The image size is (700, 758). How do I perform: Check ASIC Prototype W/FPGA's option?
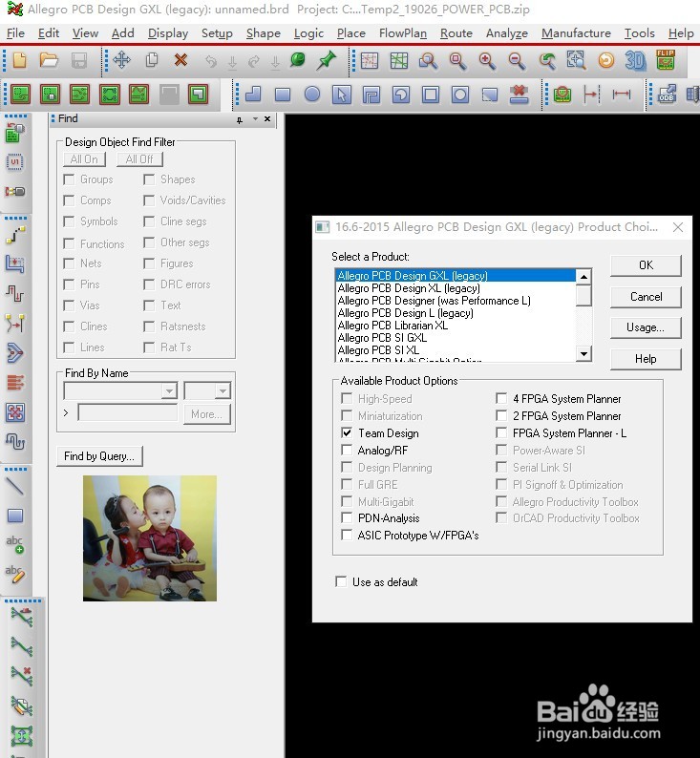coord(346,535)
